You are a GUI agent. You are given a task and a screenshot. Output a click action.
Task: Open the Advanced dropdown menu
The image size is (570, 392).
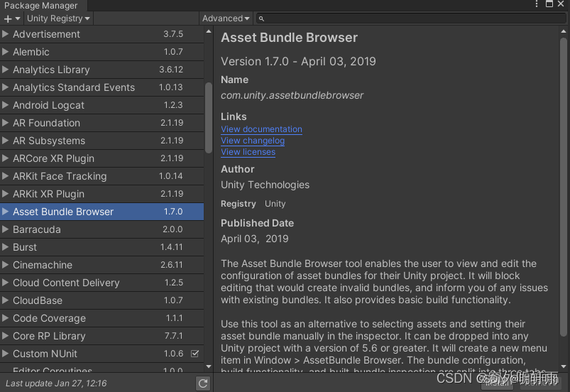(x=226, y=18)
